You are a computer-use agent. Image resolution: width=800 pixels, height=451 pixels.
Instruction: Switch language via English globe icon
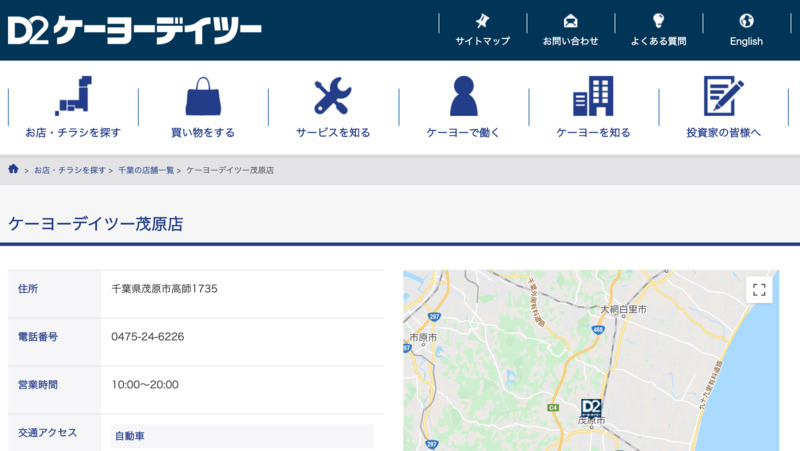[746, 21]
